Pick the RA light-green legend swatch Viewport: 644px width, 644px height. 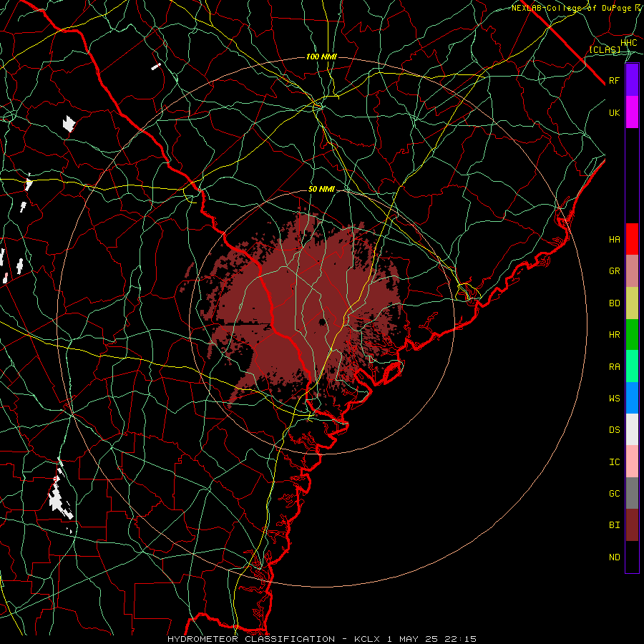pos(632,366)
